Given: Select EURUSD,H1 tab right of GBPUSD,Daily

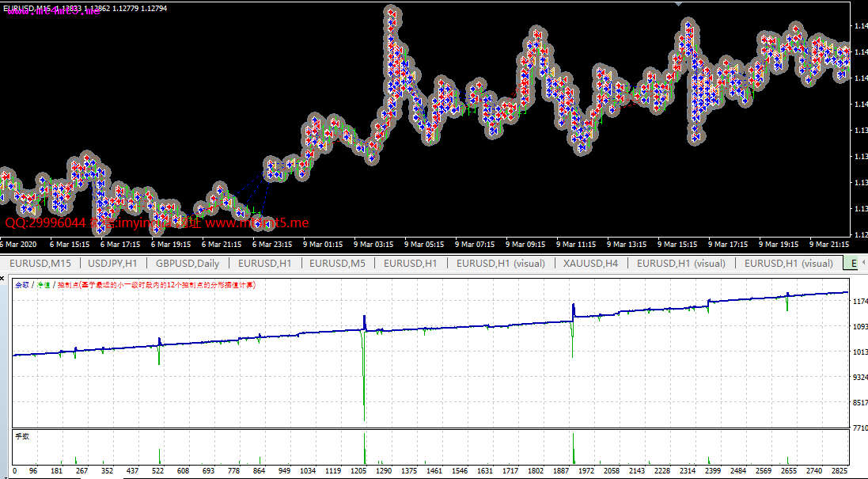Looking at the screenshot, I should point(264,263).
